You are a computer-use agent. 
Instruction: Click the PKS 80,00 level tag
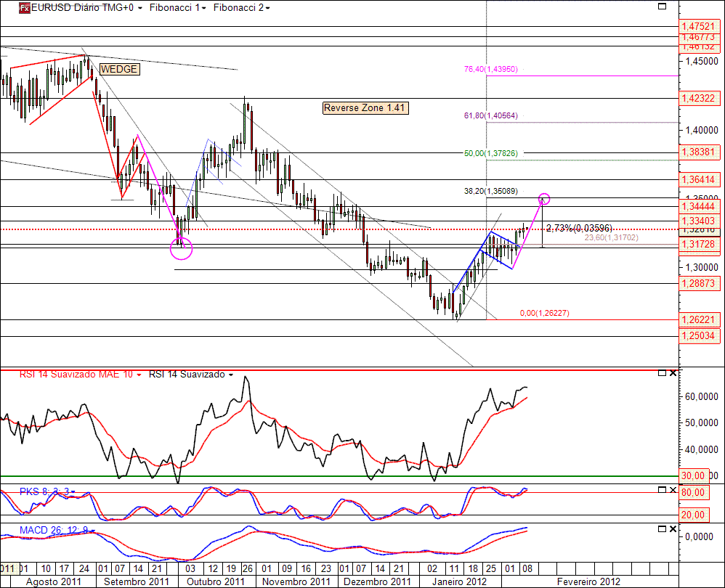[694, 492]
